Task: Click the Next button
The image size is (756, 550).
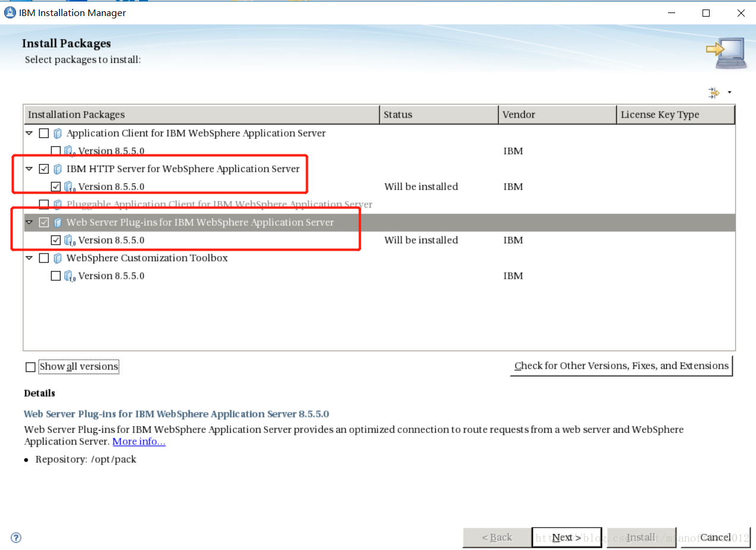Action: (x=566, y=538)
